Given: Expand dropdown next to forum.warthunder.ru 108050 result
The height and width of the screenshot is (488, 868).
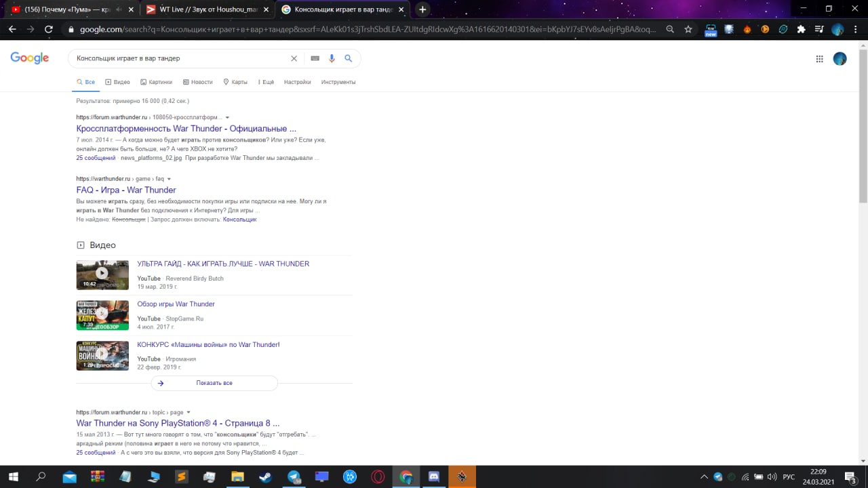Looking at the screenshot, I should (227, 117).
